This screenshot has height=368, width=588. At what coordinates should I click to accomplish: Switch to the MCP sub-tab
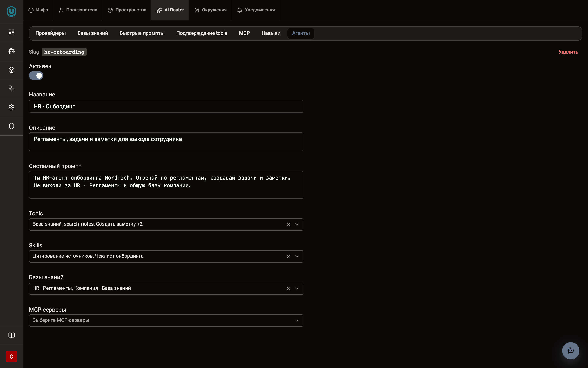(244, 33)
